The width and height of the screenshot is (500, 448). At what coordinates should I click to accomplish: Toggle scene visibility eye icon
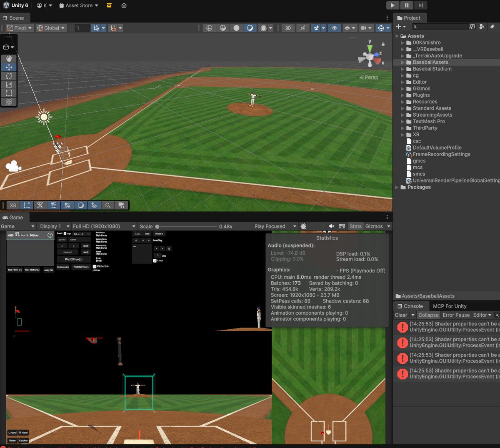click(x=334, y=28)
